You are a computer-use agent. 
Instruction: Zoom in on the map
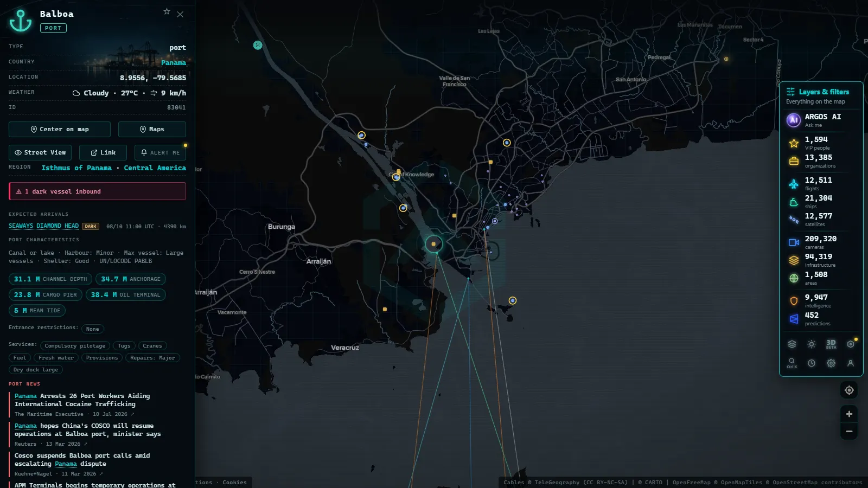pyautogui.click(x=849, y=414)
